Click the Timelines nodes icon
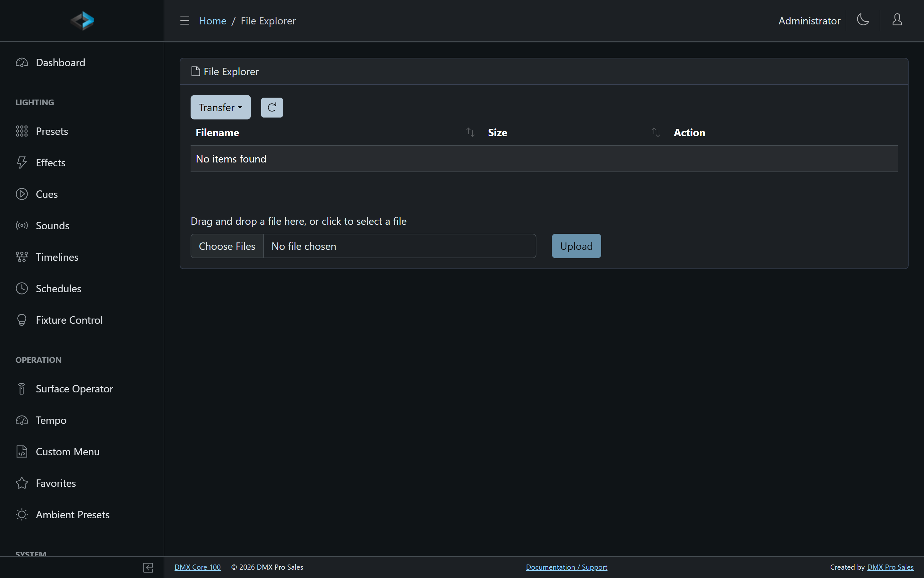 pyautogui.click(x=22, y=257)
